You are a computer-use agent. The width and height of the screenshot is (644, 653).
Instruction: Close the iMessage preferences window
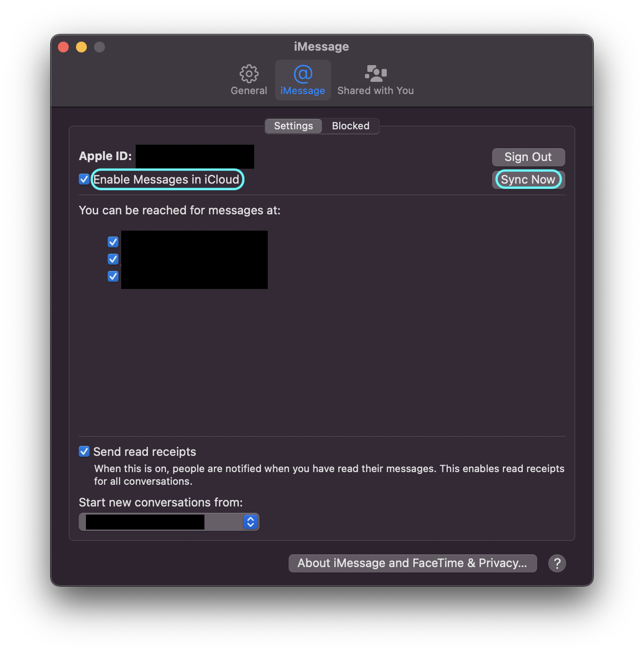tap(63, 47)
